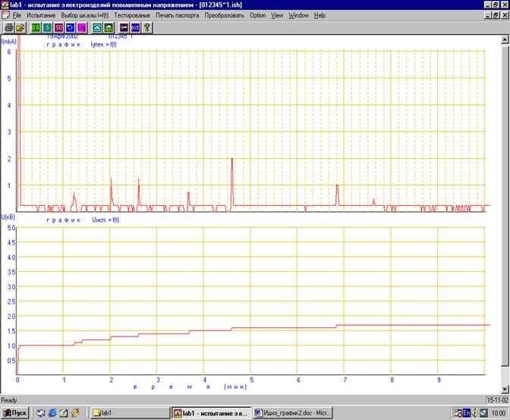Screen dimensions: 510x420
Task: Select the 0.5 scale toolbar button
Action: 36,27
